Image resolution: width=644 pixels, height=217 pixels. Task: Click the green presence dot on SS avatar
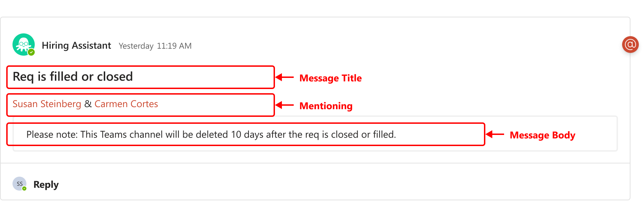click(x=24, y=188)
